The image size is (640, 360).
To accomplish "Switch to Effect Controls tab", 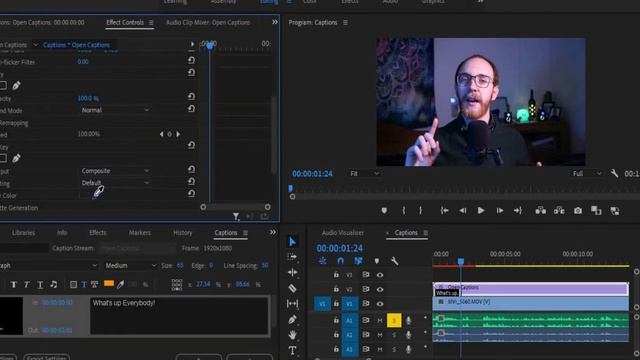I will [x=125, y=22].
